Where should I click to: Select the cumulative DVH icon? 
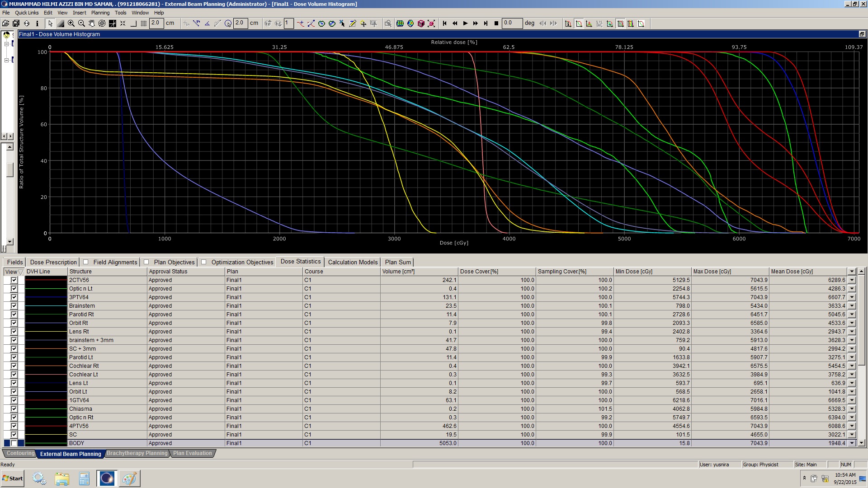(x=579, y=23)
